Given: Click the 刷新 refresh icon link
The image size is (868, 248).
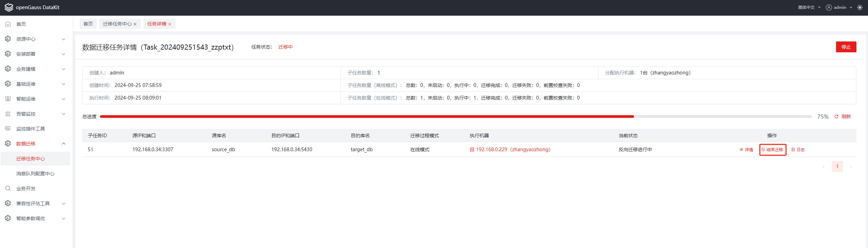Looking at the screenshot, I should 842,117.
